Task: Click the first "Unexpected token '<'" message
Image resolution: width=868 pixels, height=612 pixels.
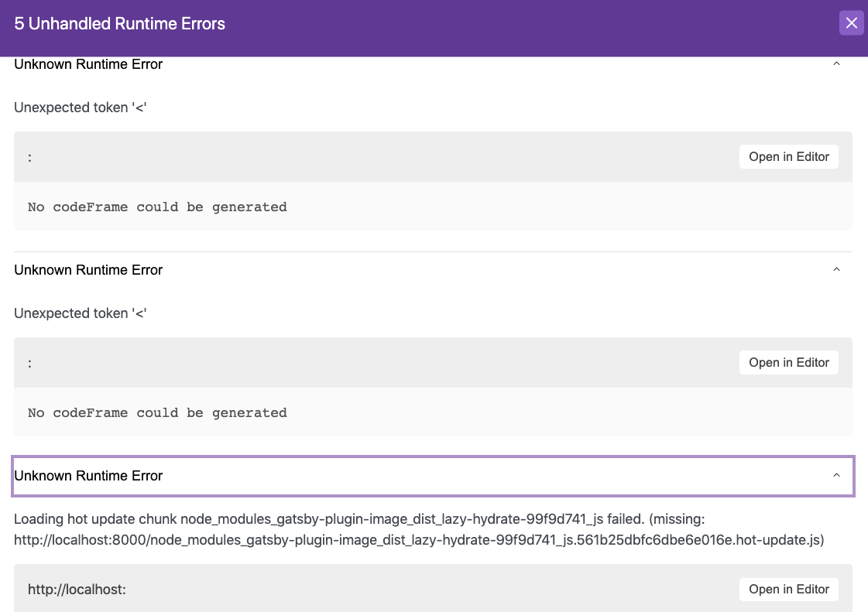Action: pyautogui.click(x=81, y=108)
